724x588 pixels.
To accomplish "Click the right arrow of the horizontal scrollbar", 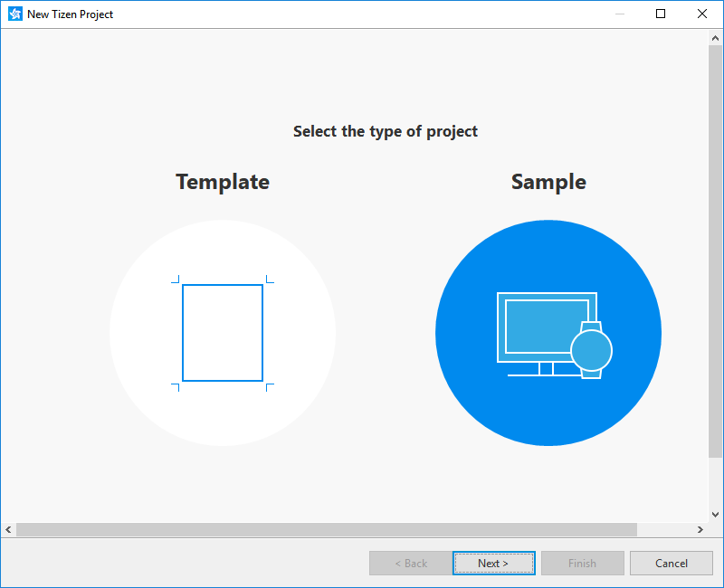I will (x=700, y=529).
